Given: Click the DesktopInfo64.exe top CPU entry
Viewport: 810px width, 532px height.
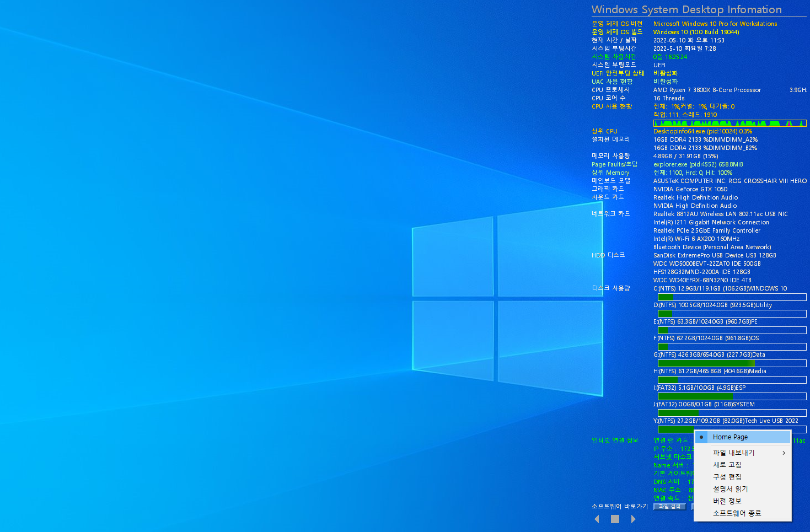Looking at the screenshot, I should coord(702,131).
